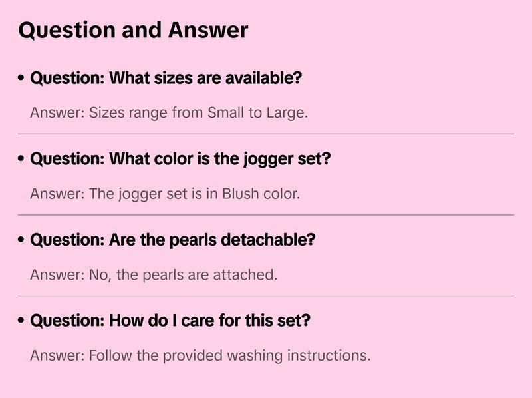Click the bullet before the care question

(x=21, y=321)
